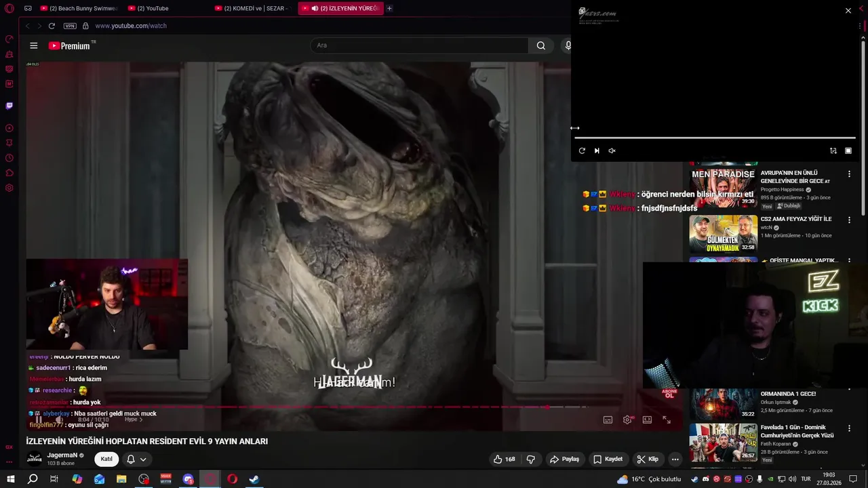Dislike the video
The width and height of the screenshot is (868, 488).
[x=531, y=459]
